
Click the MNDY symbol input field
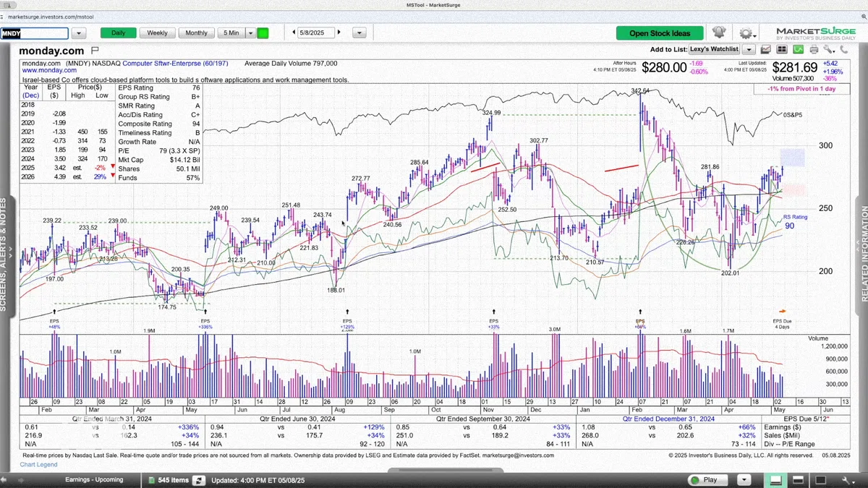point(35,33)
